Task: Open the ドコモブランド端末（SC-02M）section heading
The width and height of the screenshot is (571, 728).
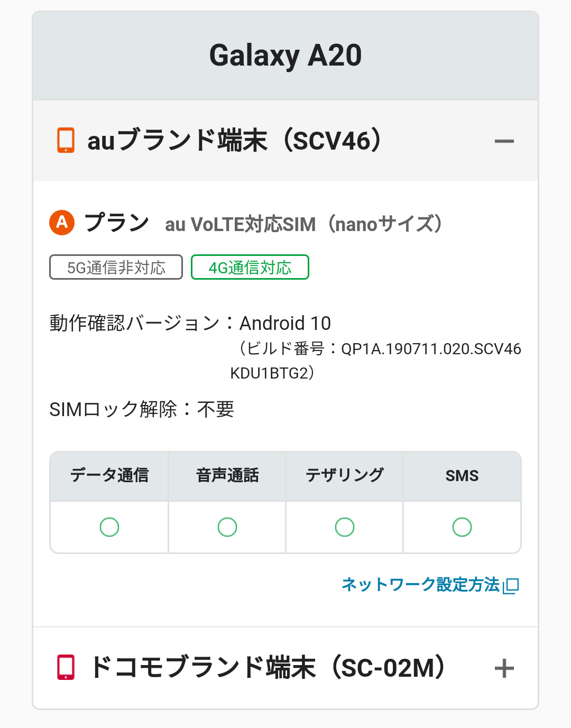Action: click(x=267, y=668)
